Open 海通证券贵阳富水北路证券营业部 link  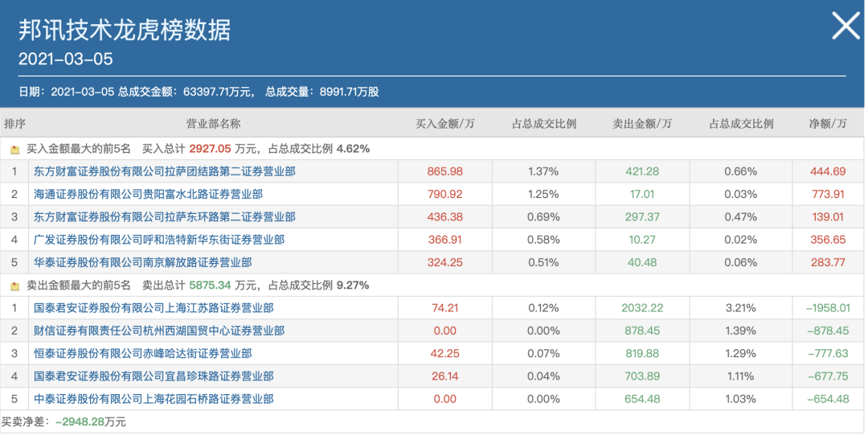coord(148,194)
